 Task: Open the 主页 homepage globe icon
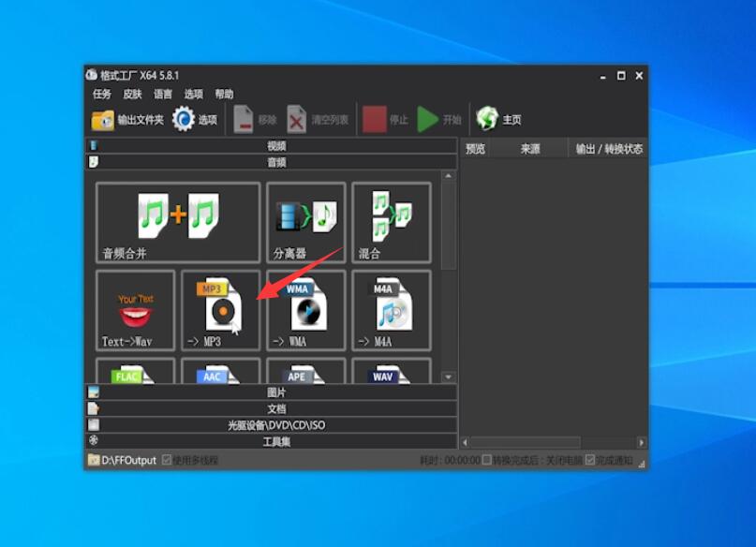498,120
